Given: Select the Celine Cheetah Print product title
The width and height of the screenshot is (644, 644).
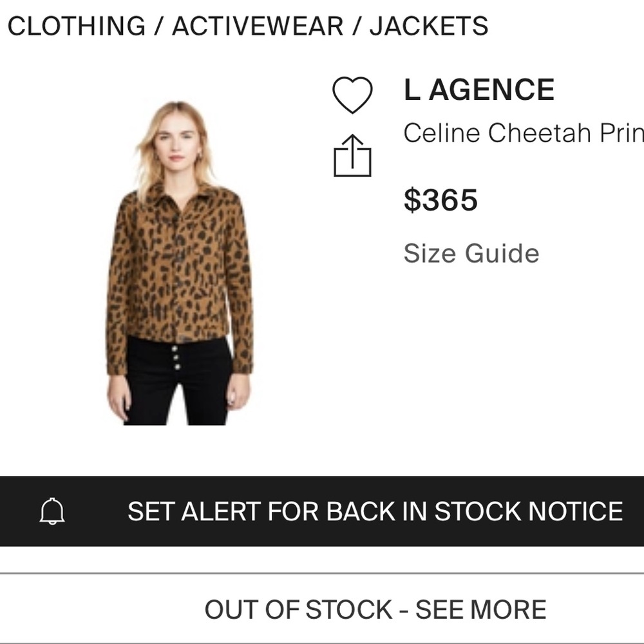Looking at the screenshot, I should click(522, 134).
